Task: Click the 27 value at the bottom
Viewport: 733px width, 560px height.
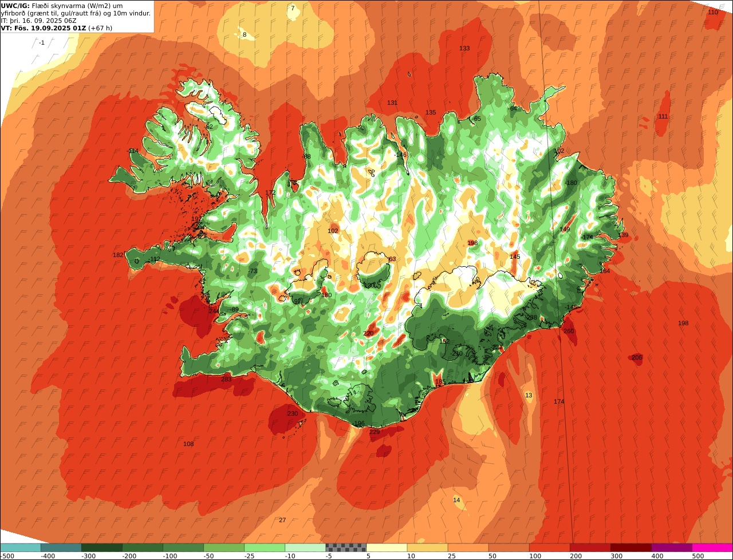Action: pos(282,520)
